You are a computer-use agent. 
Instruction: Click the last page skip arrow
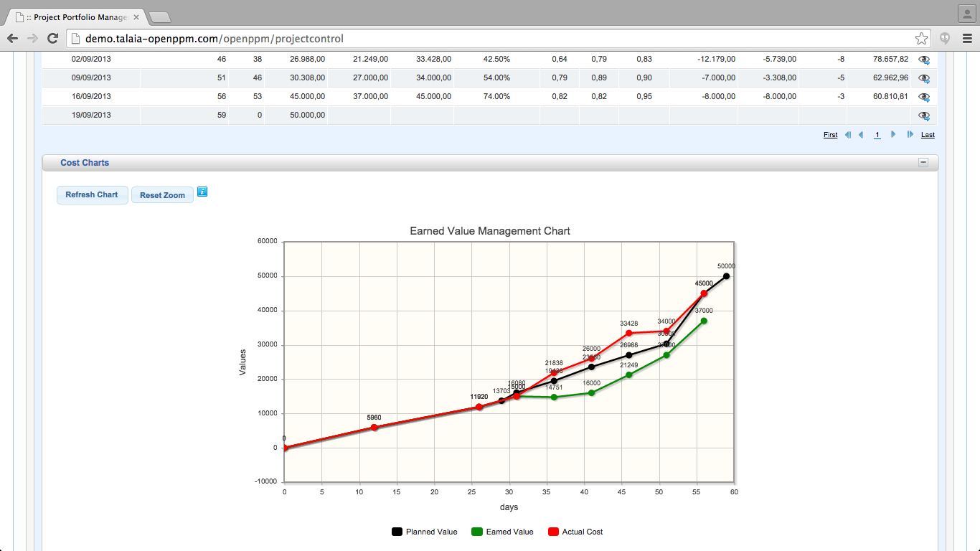(x=908, y=135)
